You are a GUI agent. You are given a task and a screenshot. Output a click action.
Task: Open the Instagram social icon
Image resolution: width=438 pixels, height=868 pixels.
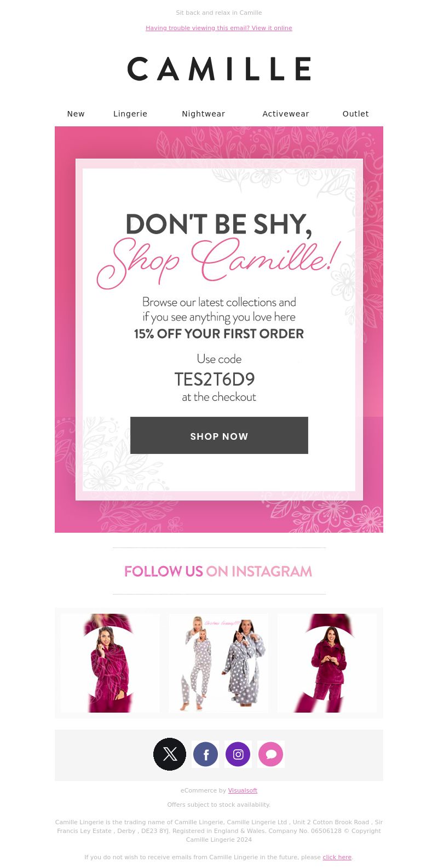coord(238,754)
